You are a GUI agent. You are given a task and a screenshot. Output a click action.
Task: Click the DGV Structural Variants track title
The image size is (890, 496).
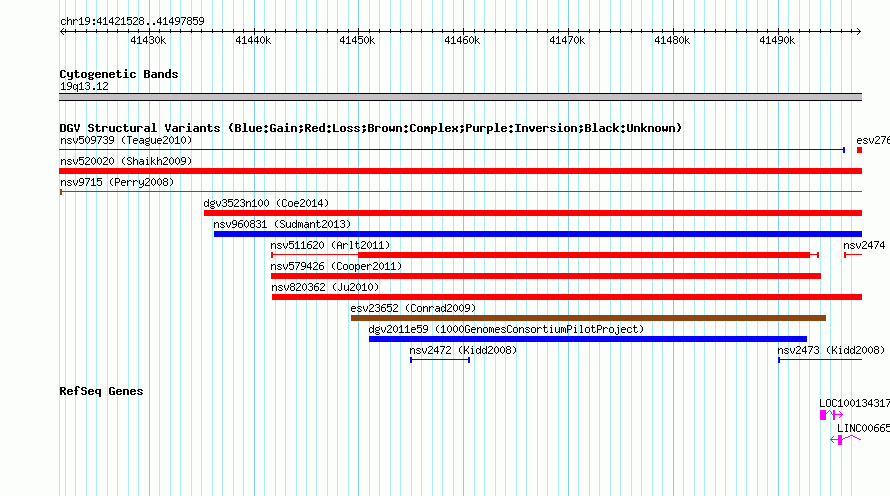click(371, 128)
